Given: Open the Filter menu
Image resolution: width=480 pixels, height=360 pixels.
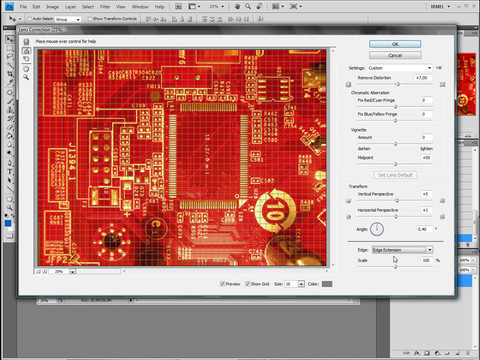Looking at the screenshot, I should (105, 6).
